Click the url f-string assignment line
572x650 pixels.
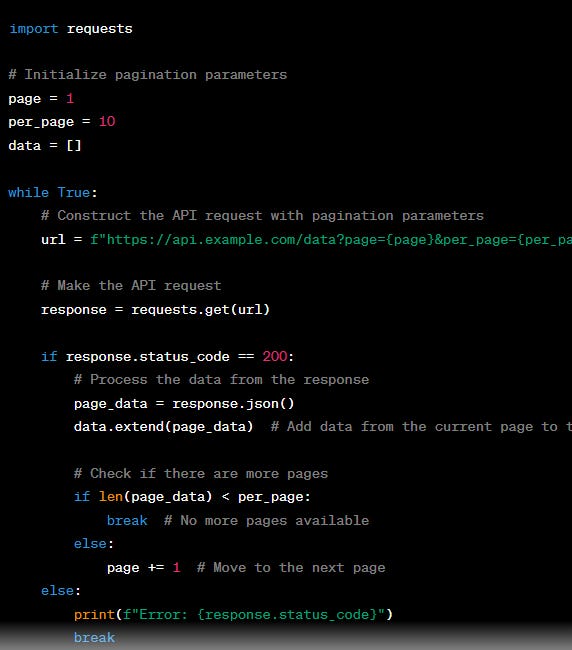coord(306,240)
